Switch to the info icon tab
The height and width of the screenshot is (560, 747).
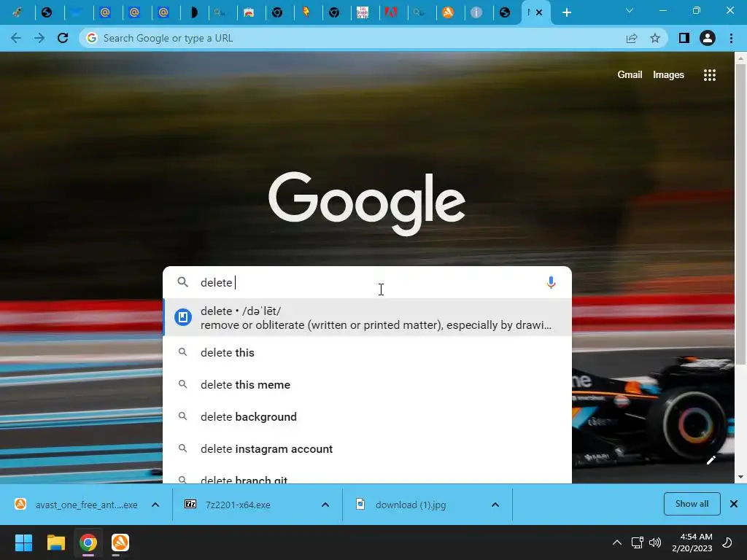point(476,12)
